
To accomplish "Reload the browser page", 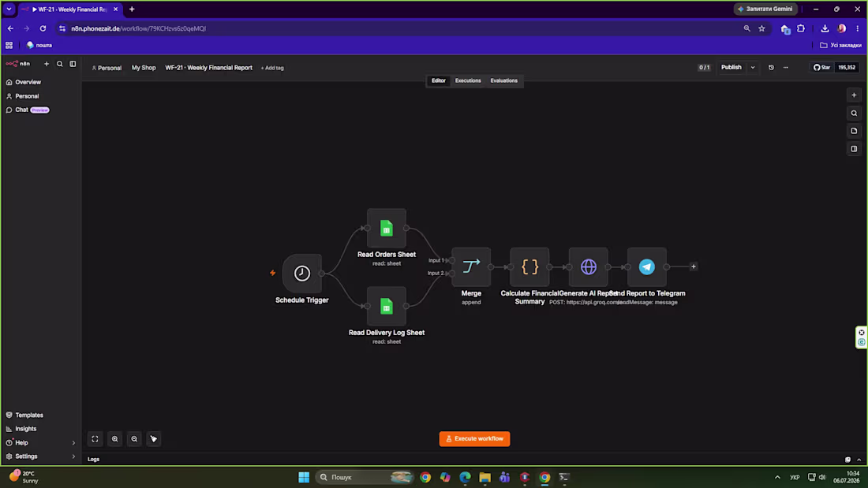I will tap(43, 28).
